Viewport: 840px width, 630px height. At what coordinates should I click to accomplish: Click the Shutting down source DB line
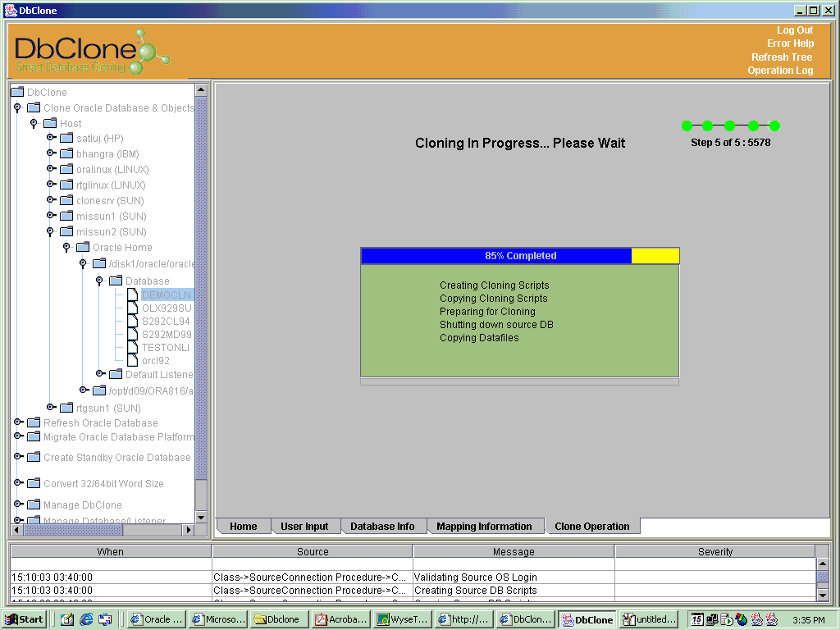[x=496, y=325]
